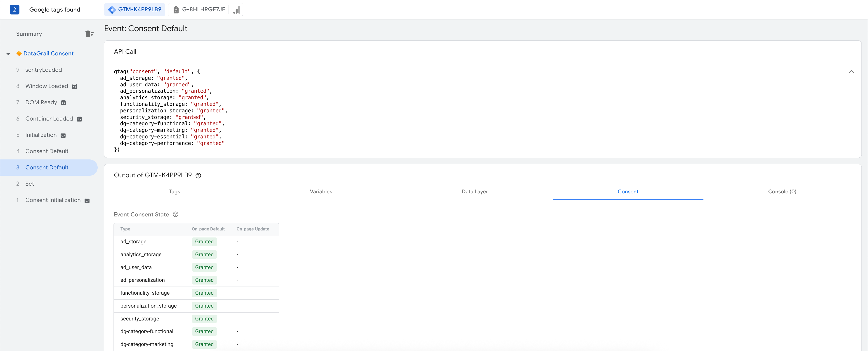Open the Summary view
868x351 pixels.
[29, 34]
